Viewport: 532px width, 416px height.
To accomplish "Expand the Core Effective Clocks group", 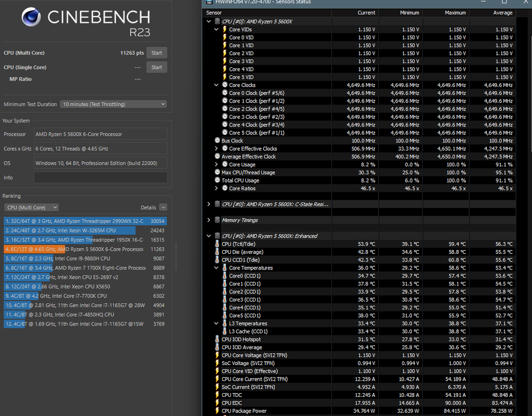I will (216, 149).
